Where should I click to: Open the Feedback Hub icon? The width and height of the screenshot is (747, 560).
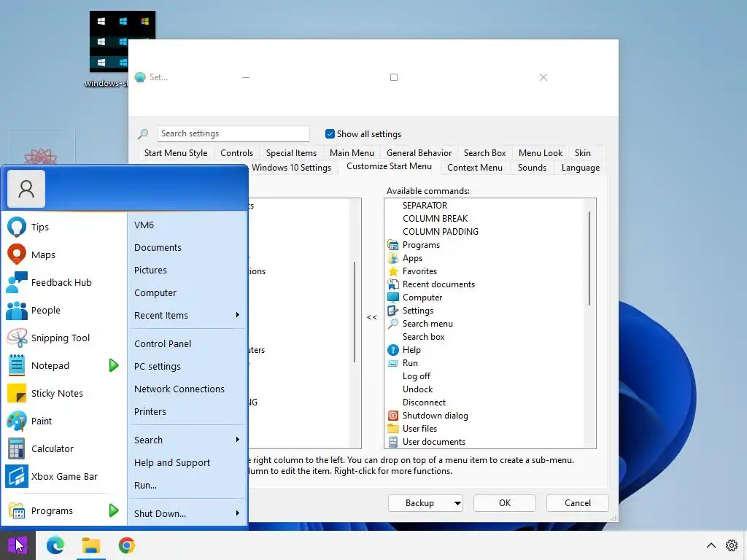pyautogui.click(x=17, y=282)
